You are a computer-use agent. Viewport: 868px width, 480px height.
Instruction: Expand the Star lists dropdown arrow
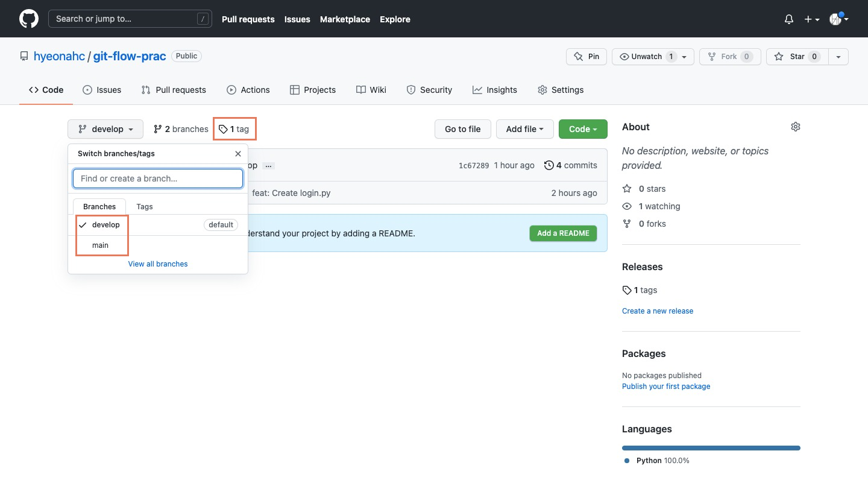(x=838, y=57)
